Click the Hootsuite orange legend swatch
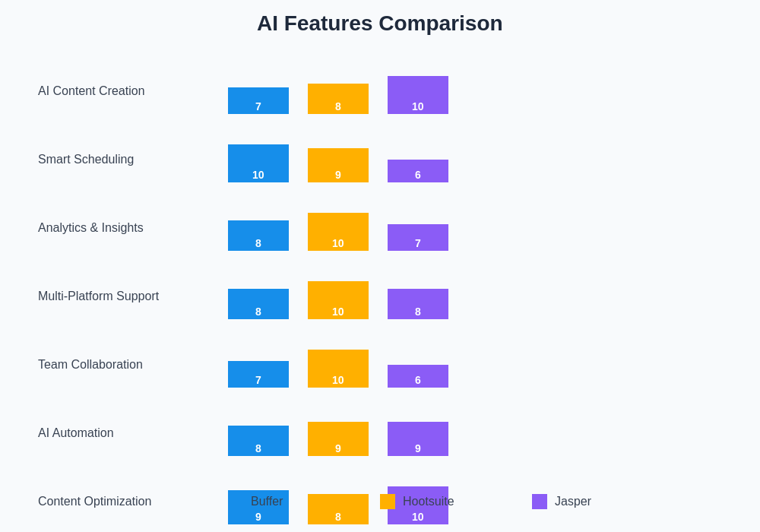This screenshot has height=532, width=760. (x=388, y=502)
